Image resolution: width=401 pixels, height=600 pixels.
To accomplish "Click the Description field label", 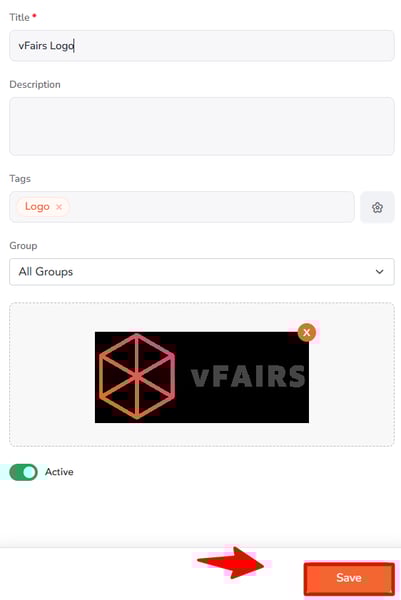I will (35, 85).
